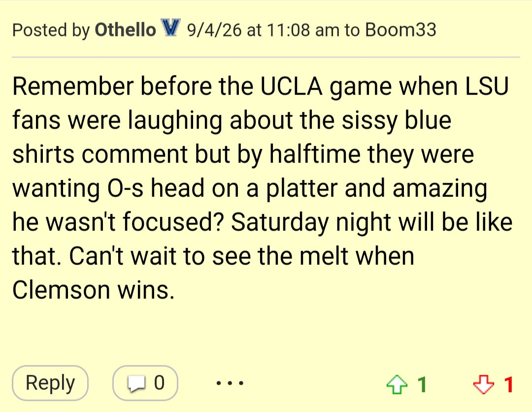The height and width of the screenshot is (412, 532).
Task: Click the 11:08 am post time
Action: pyautogui.click(x=303, y=30)
